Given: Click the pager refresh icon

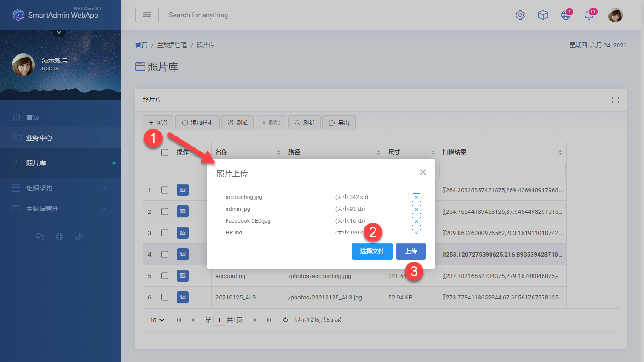Looking at the screenshot, I should click(285, 320).
